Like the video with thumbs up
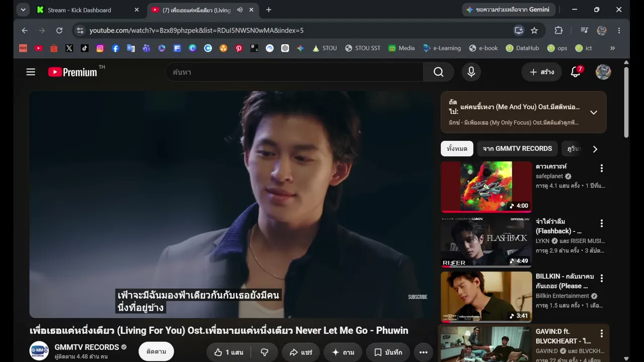 (x=228, y=352)
